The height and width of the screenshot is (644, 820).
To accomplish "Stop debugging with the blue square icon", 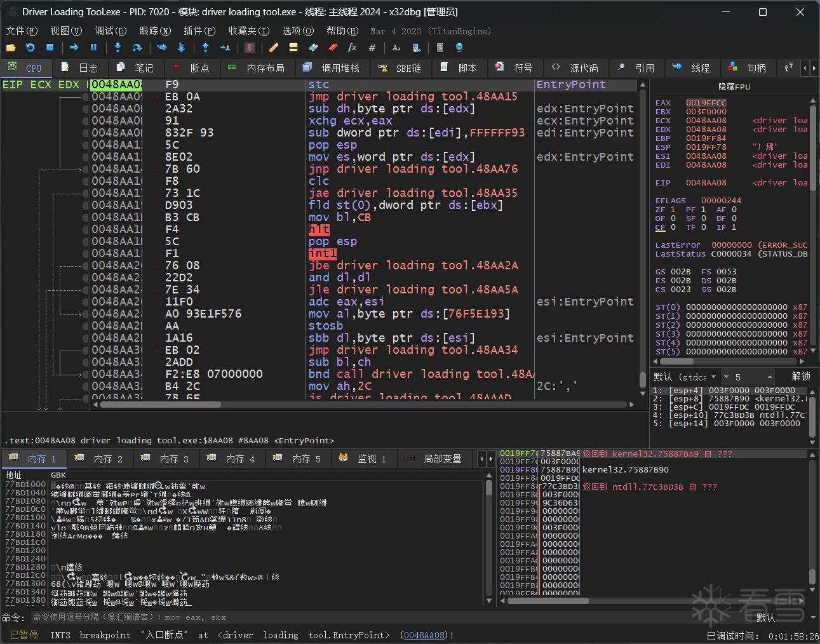I will [50, 48].
